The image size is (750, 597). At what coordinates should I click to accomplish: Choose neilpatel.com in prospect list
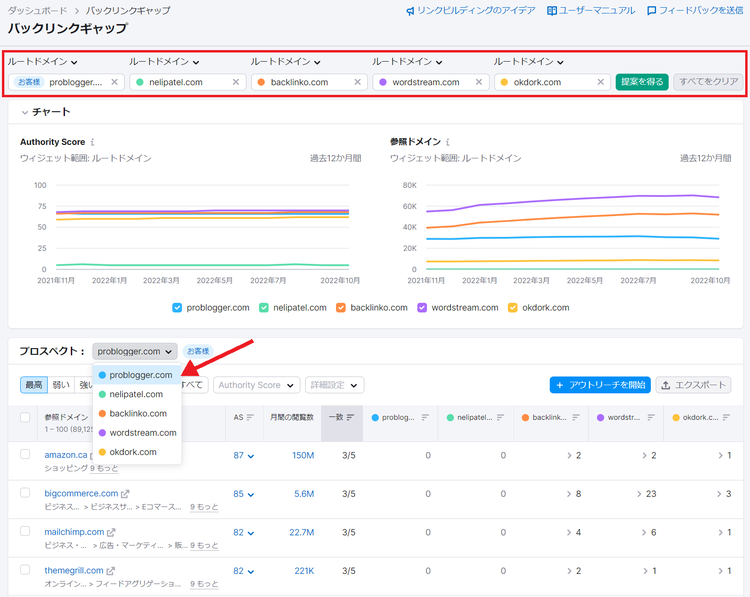click(x=137, y=394)
